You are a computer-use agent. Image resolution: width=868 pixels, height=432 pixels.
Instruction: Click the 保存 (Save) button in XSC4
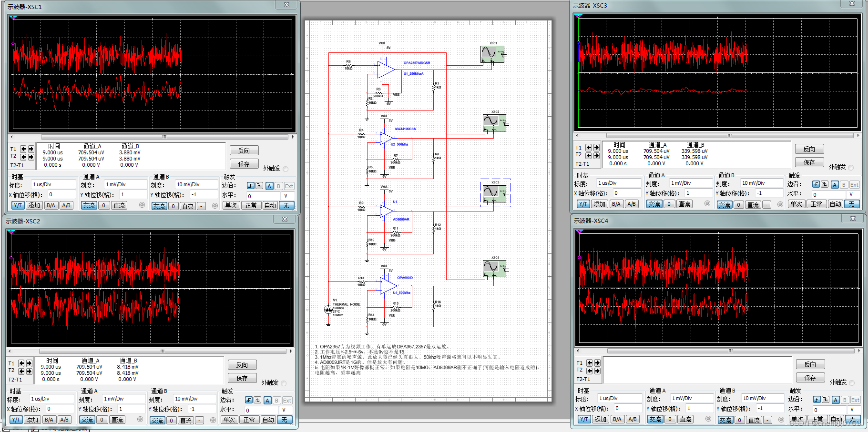[810, 378]
